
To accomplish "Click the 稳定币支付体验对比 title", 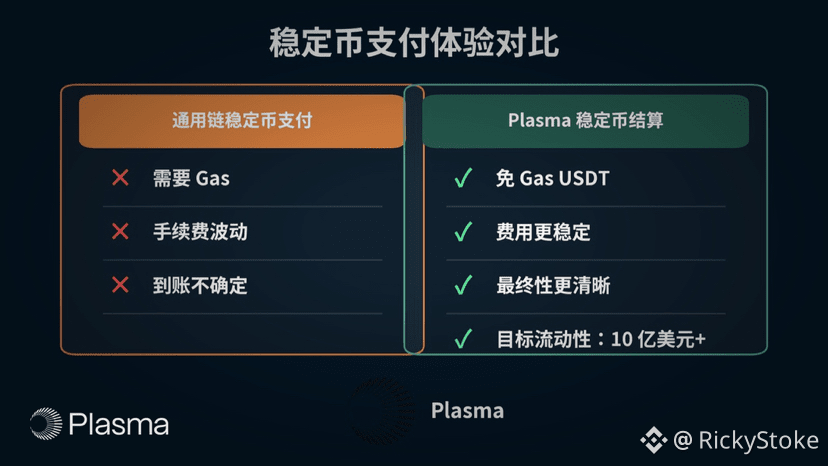I will (x=414, y=45).
